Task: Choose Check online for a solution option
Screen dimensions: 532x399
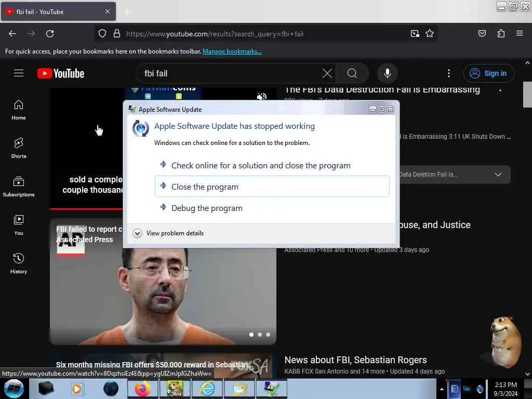Action: coord(272,165)
